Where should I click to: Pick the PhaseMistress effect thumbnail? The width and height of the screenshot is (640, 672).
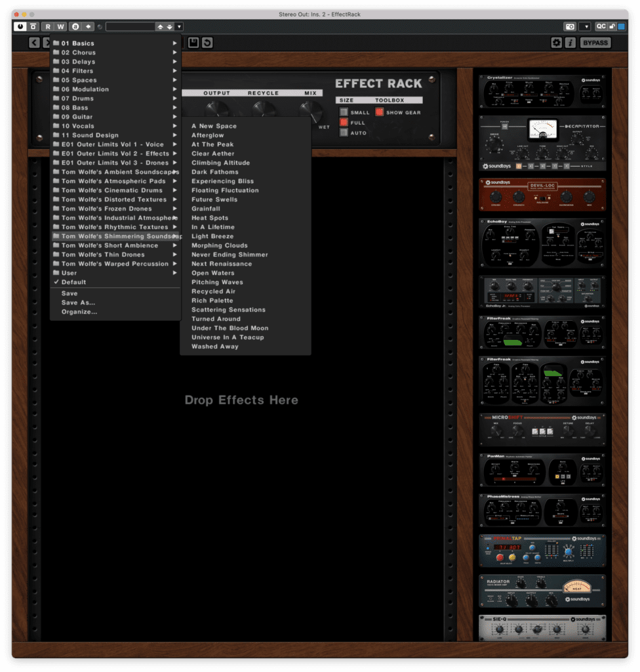(x=542, y=511)
